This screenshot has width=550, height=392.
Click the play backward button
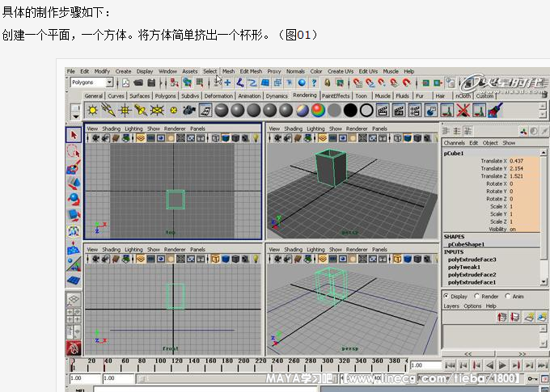(x=489, y=365)
